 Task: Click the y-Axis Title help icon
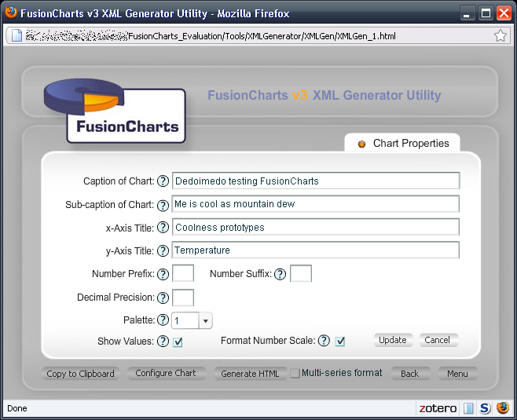(x=163, y=251)
